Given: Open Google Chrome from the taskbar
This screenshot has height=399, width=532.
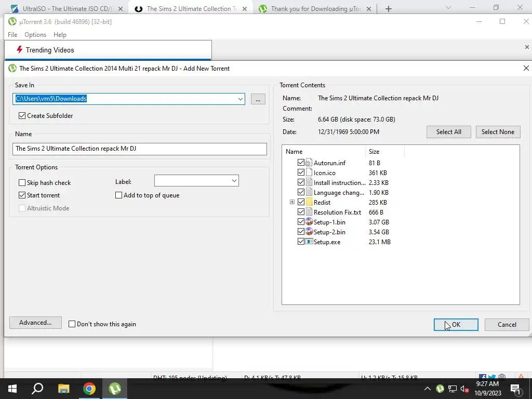Looking at the screenshot, I should tap(89, 389).
